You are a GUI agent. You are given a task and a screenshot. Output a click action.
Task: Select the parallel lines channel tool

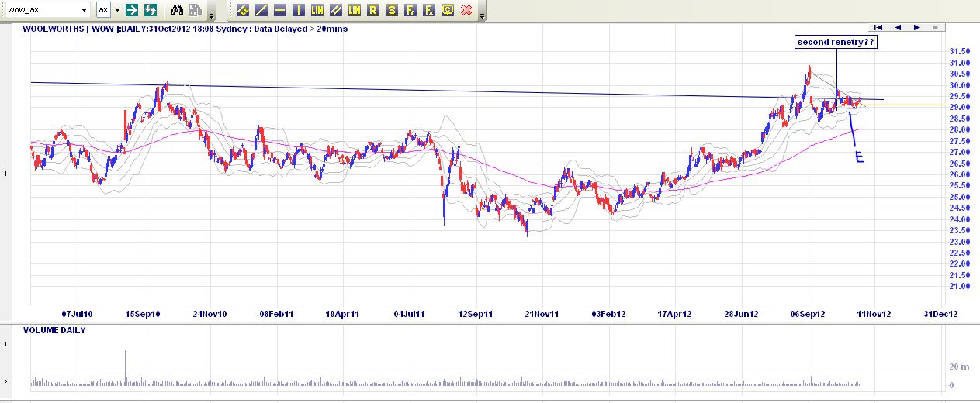[x=336, y=10]
